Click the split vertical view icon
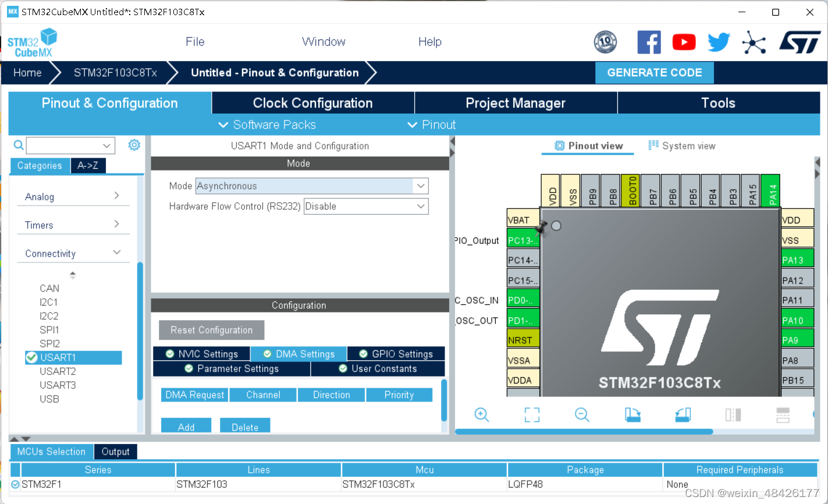 coord(733,414)
